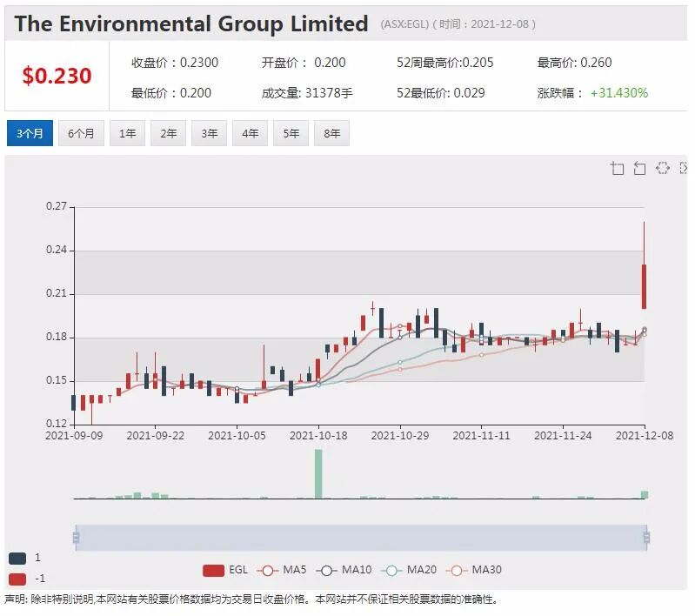Click the 收盘价:0.2300 value
The height and width of the screenshot is (616, 695).
[175, 63]
